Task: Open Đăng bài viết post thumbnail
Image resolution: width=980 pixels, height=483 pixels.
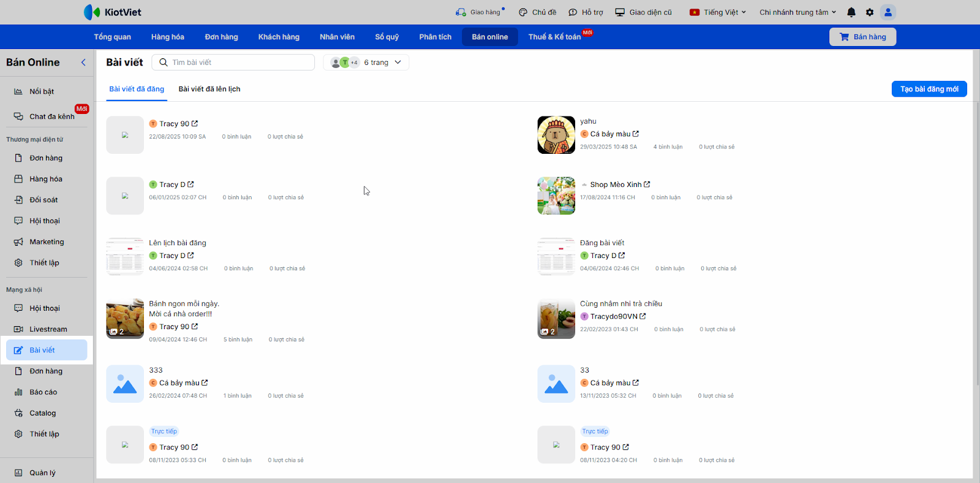Action: (556, 256)
